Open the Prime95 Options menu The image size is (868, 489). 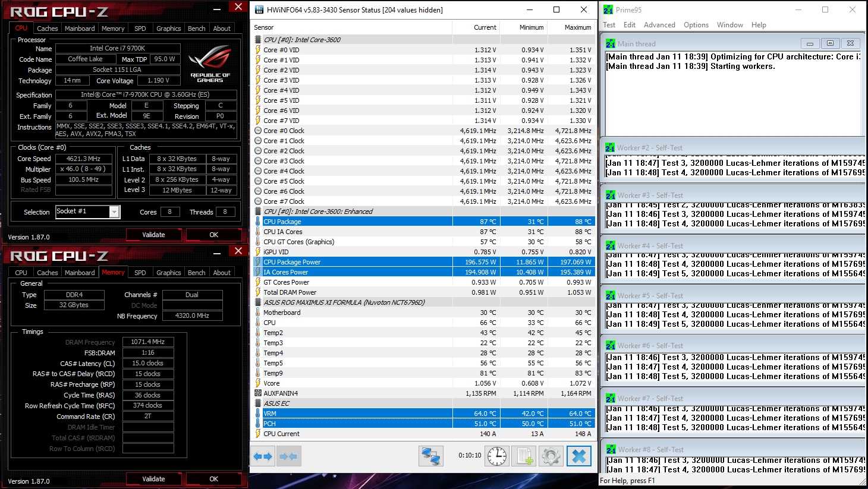(696, 25)
